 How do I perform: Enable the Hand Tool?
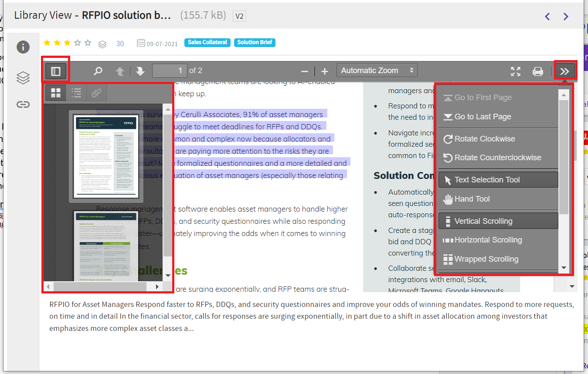click(498, 199)
